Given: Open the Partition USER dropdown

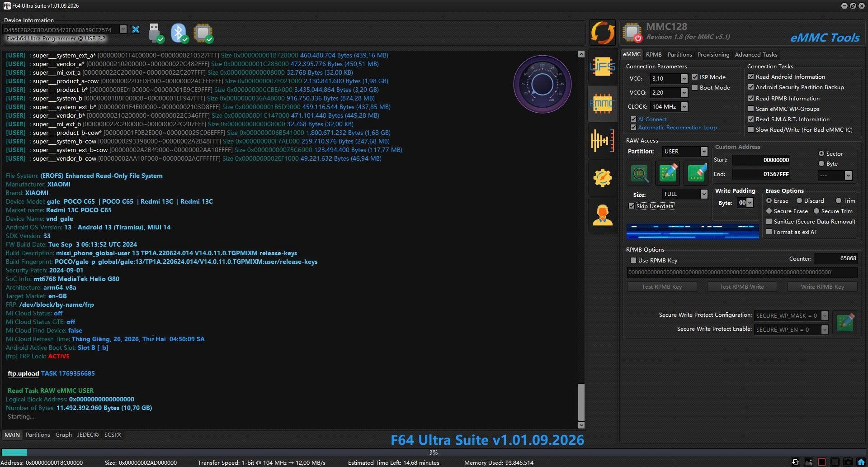Looking at the screenshot, I should [x=704, y=151].
